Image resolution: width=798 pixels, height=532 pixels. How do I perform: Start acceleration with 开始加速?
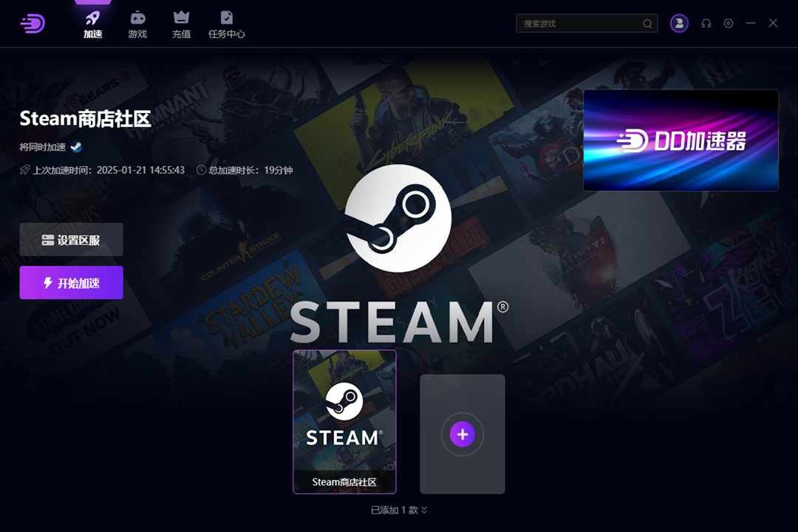(71, 282)
